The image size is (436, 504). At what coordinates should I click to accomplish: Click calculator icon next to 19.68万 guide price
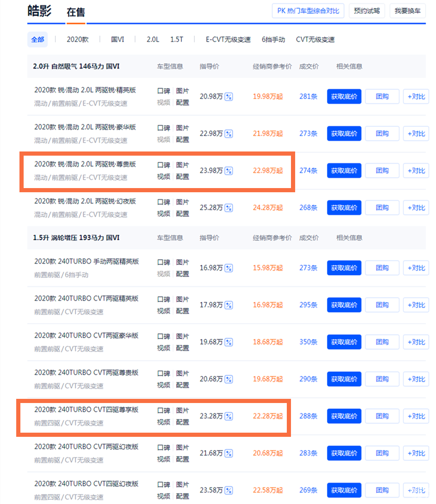(228, 342)
